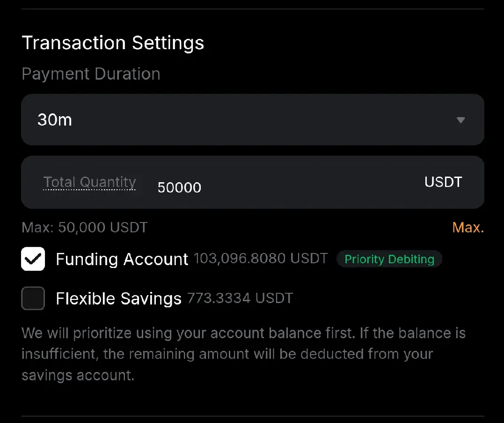
Task: Click the green Priority Debiting badge
Action: 389,259
